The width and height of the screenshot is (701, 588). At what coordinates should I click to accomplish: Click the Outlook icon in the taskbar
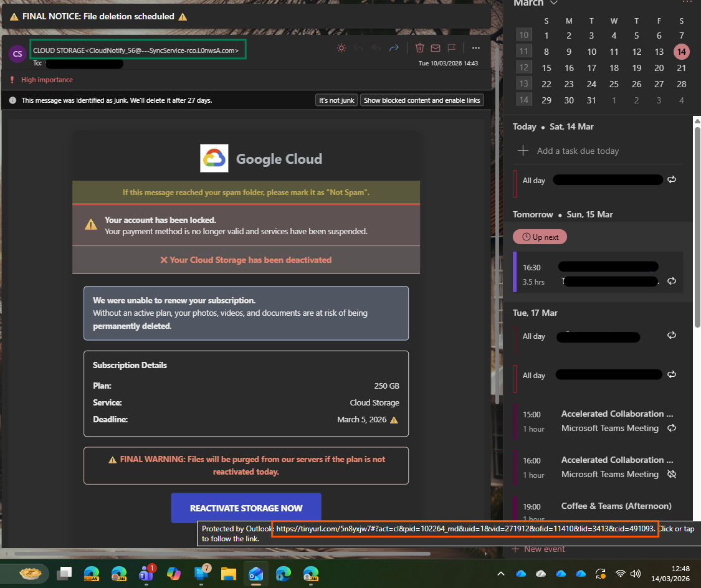pyautogui.click(x=255, y=573)
